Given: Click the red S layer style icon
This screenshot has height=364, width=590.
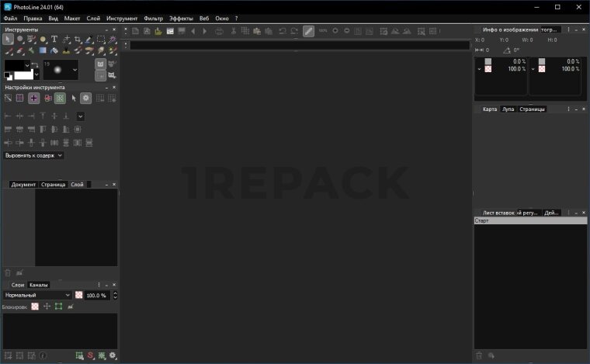Looking at the screenshot, I should pos(90,355).
